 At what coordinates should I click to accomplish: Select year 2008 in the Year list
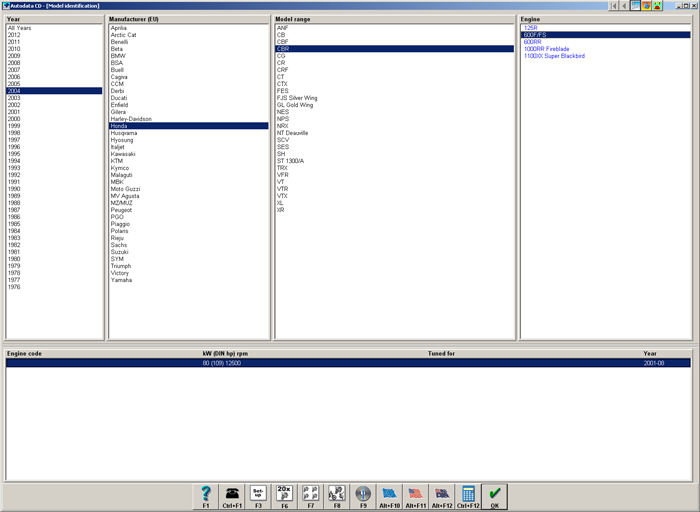coord(14,62)
